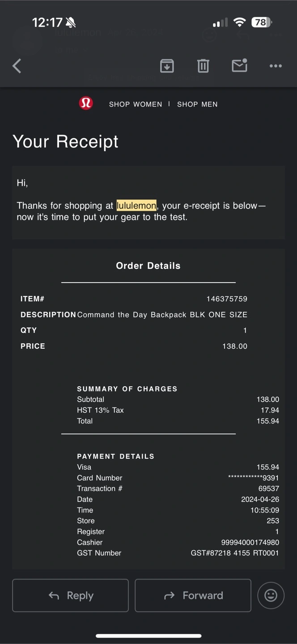The height and width of the screenshot is (644, 297).
Task: Tap the lululemon red logo
Action: [x=86, y=104]
